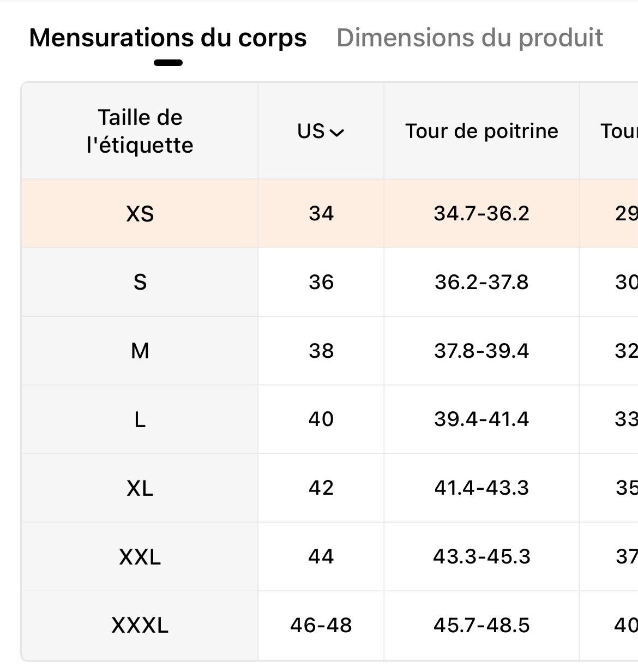This screenshot has width=638, height=672.
Task: Click chest value 34.7-36.2
Action: (x=481, y=214)
